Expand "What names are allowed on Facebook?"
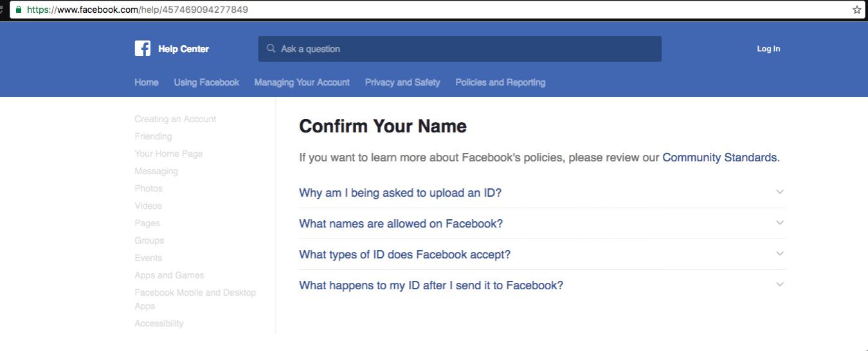Screen dimensions: 868x351 [401, 224]
